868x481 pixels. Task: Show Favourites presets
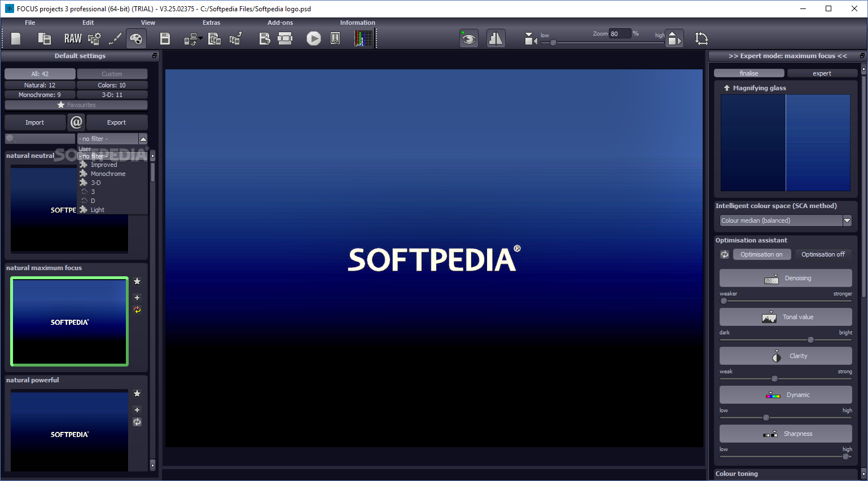(76, 105)
